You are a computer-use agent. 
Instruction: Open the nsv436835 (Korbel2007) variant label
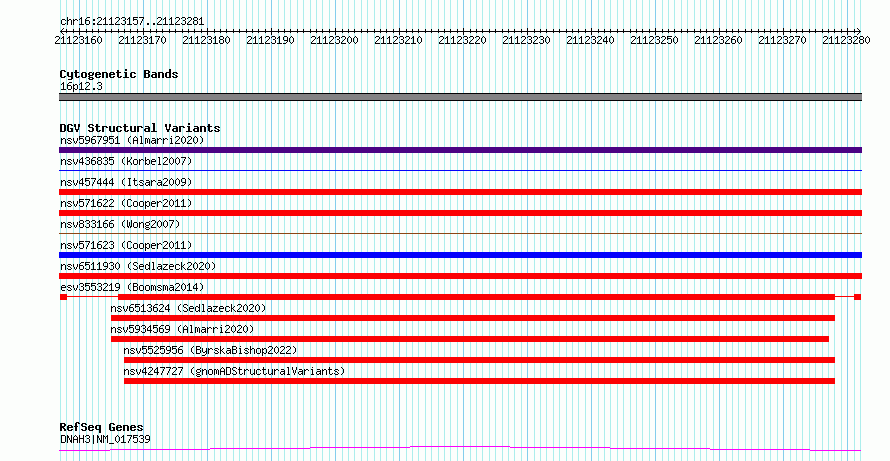tap(126, 161)
